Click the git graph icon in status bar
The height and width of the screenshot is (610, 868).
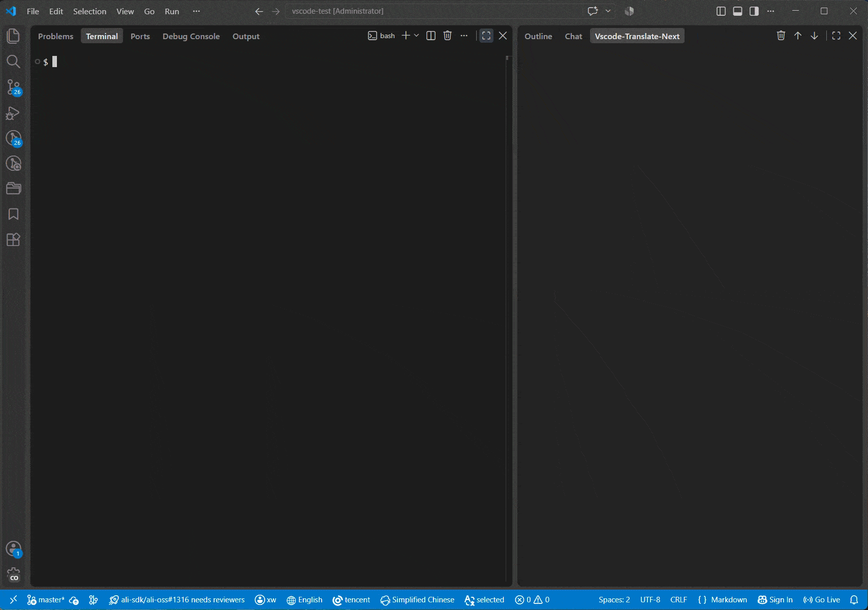tap(94, 600)
